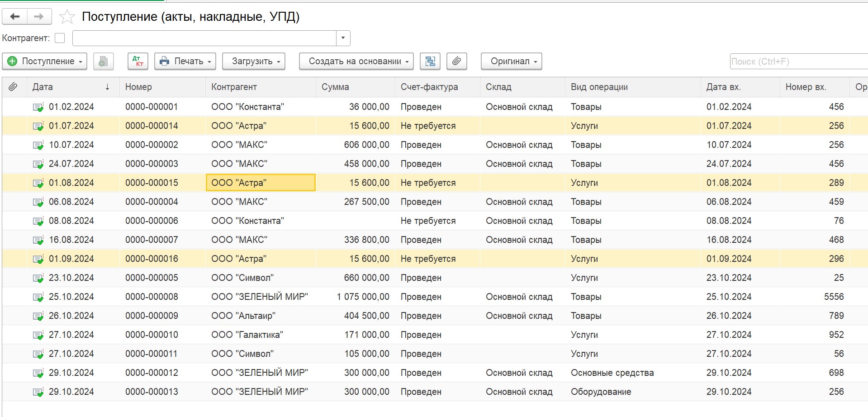The image size is (868, 417).
Task: Sort by the Счет-фактура column header
Action: point(437,87)
